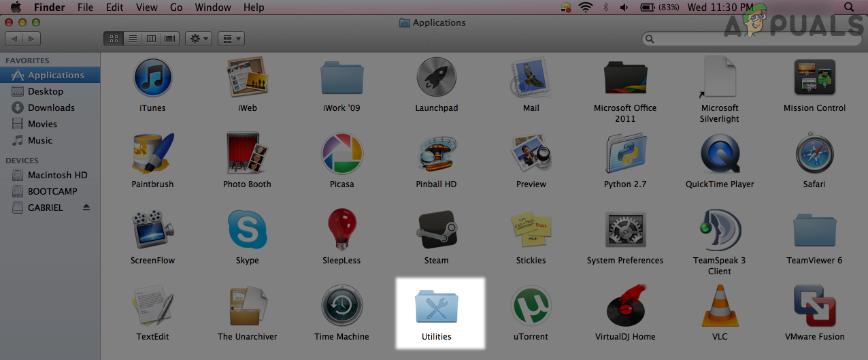Open the Safari compass icon
The image size is (868, 360).
[x=814, y=154]
